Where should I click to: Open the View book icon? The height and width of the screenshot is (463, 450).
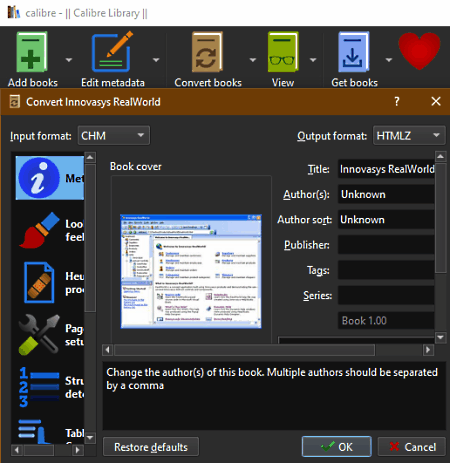tap(283, 52)
